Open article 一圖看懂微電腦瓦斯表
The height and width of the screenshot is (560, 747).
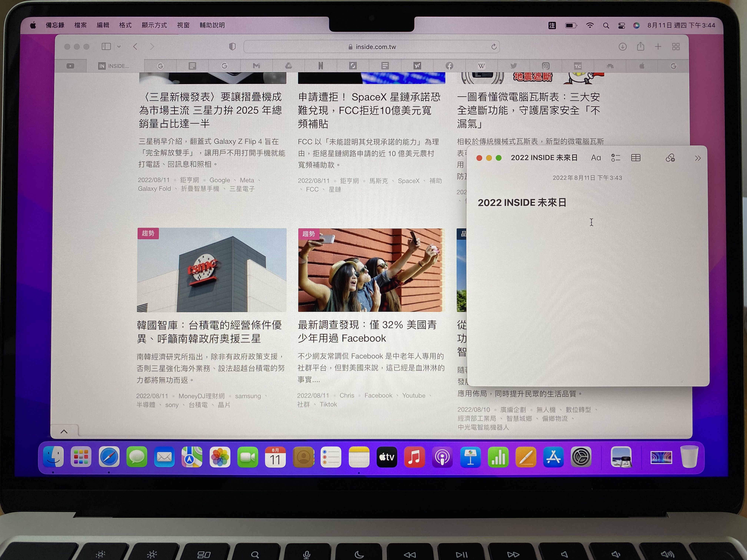click(529, 110)
